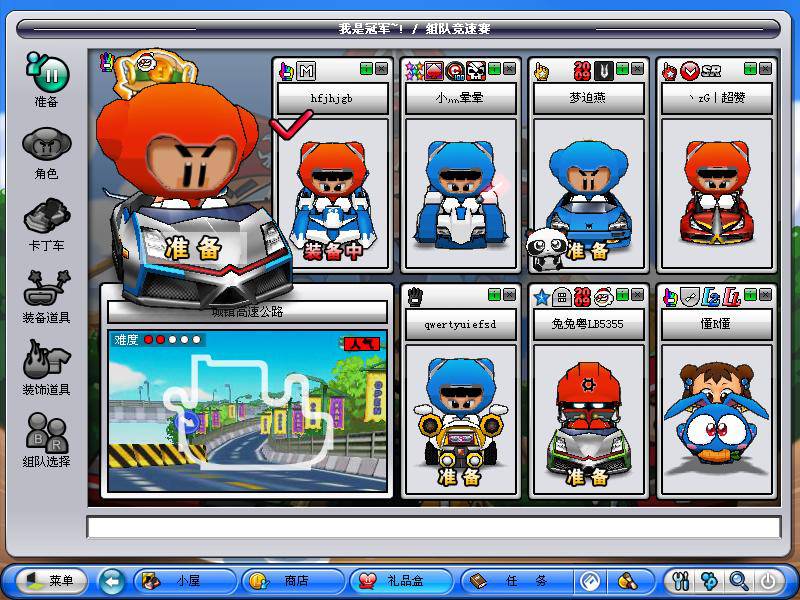Click player name hfjhjgb
The height and width of the screenshot is (600, 800).
333,98
